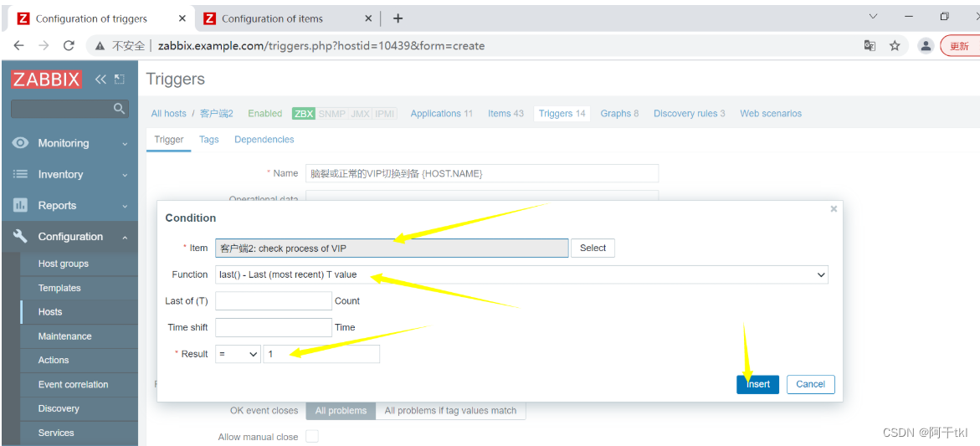This screenshot has height=446, width=980.
Task: Click the JMX availability badge
Action: point(360,114)
